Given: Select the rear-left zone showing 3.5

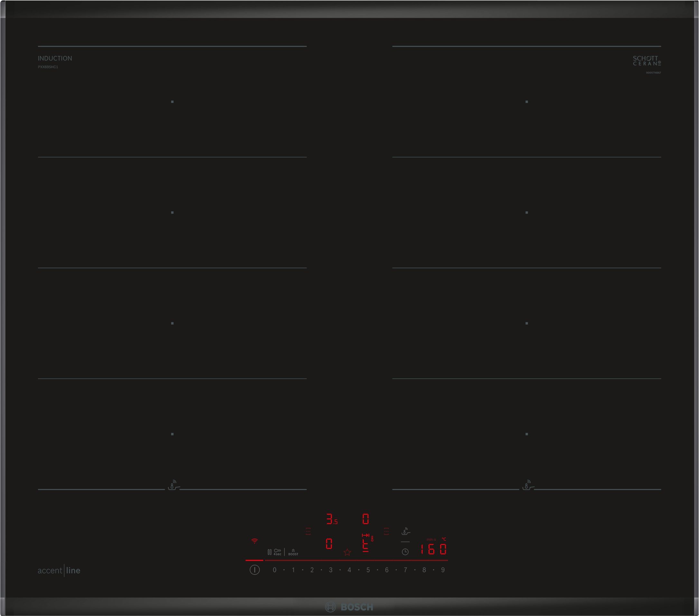Looking at the screenshot, I should [331, 519].
